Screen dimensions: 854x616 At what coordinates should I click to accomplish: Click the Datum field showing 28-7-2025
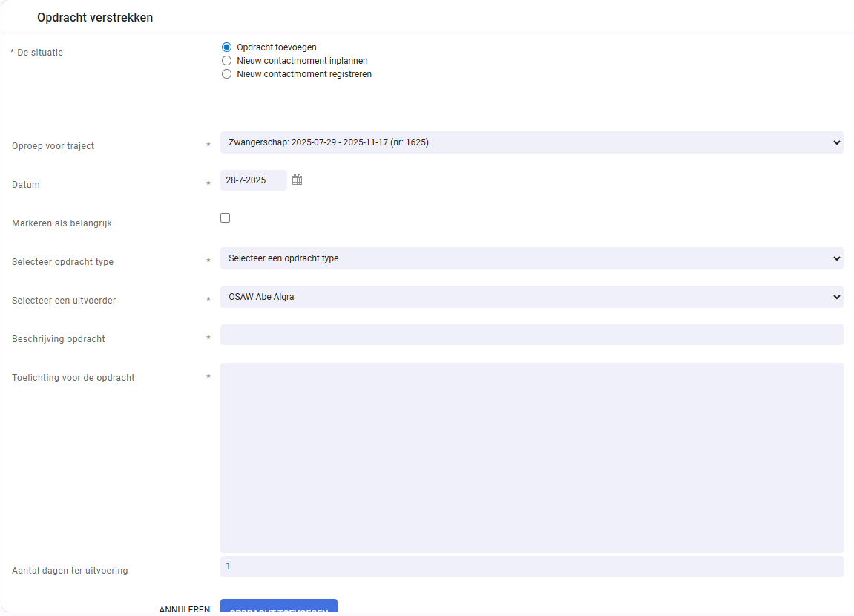tap(253, 180)
